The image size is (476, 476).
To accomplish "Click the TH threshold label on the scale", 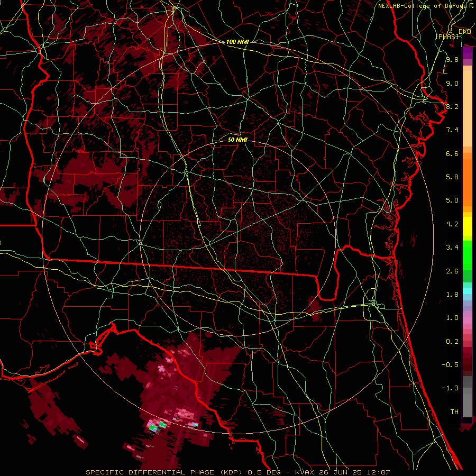I will [x=454, y=412].
